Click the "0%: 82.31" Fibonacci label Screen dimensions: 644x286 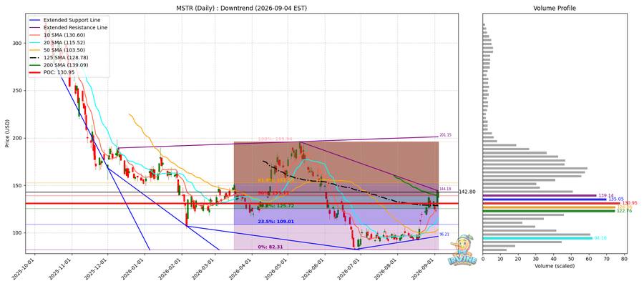pos(271,247)
